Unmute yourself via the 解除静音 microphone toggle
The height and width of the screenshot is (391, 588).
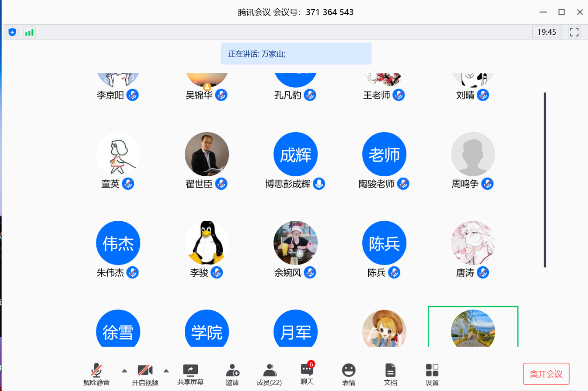[x=95, y=374]
